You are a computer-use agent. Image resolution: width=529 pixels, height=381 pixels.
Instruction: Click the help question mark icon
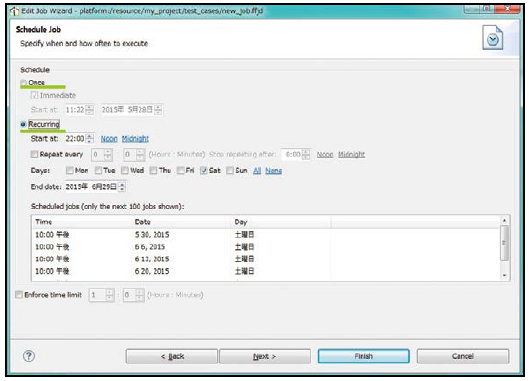point(29,356)
